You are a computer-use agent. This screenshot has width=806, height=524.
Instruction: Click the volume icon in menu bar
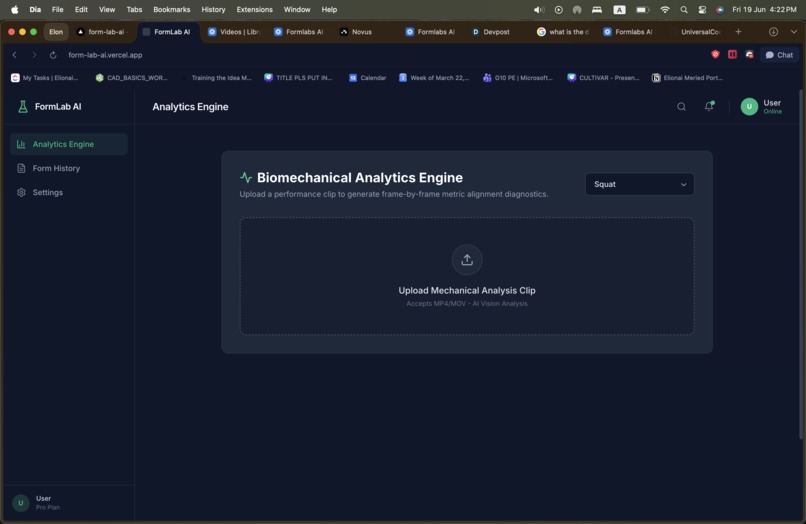tap(539, 9)
